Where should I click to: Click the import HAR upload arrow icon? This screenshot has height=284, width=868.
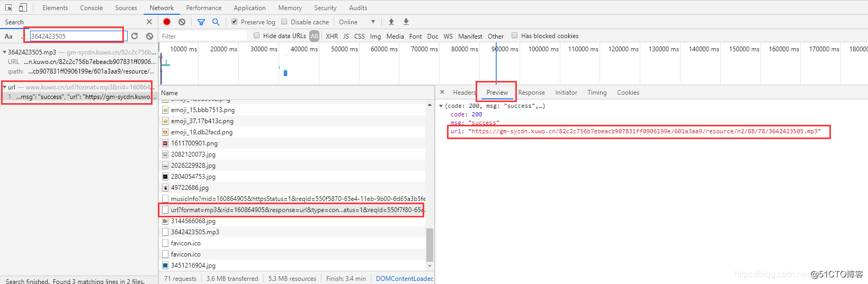[x=391, y=22]
